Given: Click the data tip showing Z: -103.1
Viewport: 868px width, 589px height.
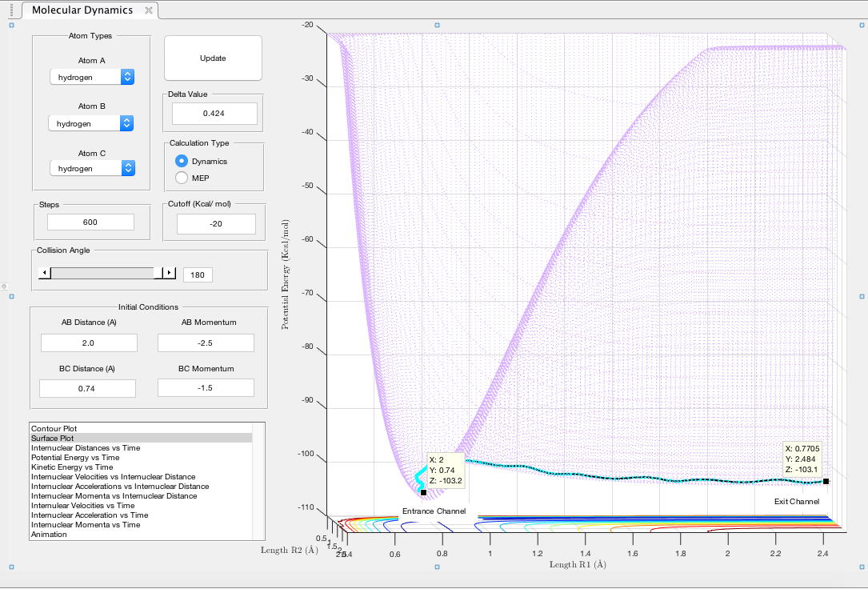Looking at the screenshot, I should tap(802, 459).
